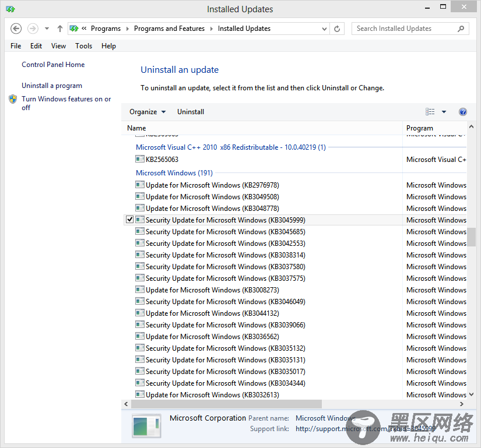Click icon of Update KB2976978
Screen dimensions: 481x448
point(140,185)
